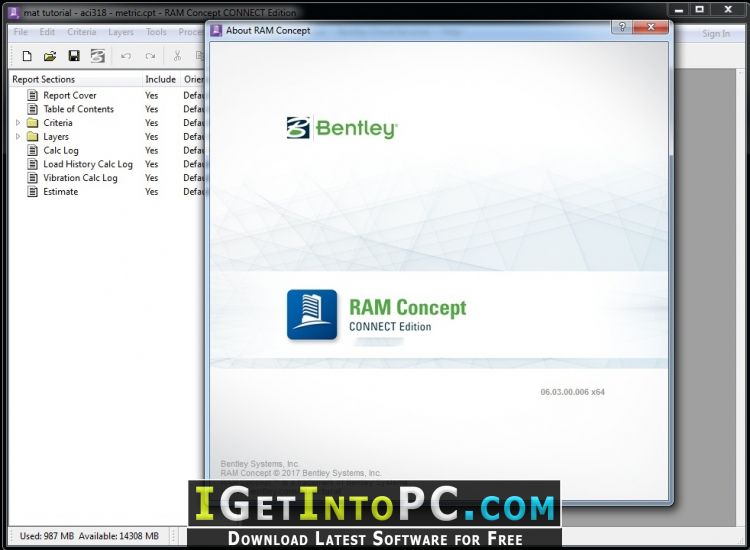Screen dimensions: 750x550
Task: Click the memory usage status bar text
Action: [x=89, y=536]
